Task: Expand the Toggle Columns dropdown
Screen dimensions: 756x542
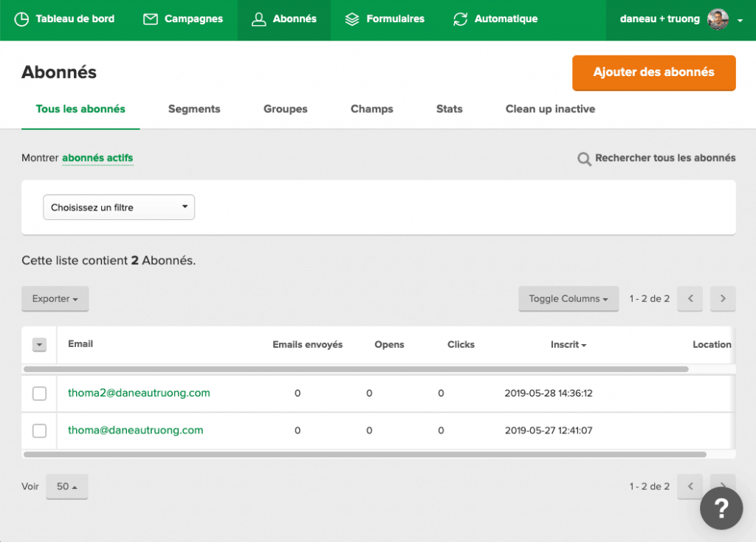Action: 568,299
